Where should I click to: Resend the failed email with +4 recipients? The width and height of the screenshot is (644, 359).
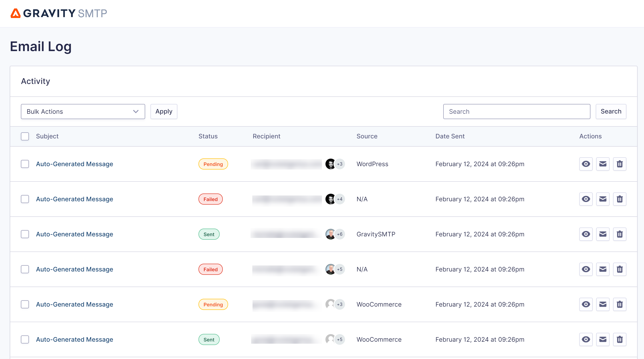pyautogui.click(x=603, y=199)
